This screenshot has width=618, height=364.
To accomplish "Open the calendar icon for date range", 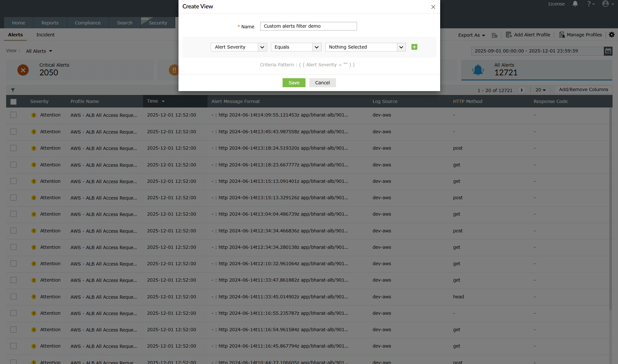I will pos(608,51).
